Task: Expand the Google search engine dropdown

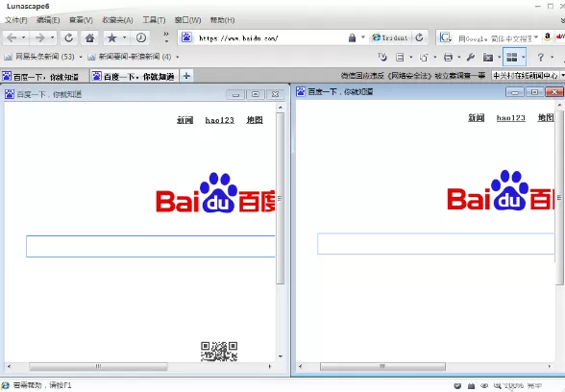Action: [x=536, y=37]
